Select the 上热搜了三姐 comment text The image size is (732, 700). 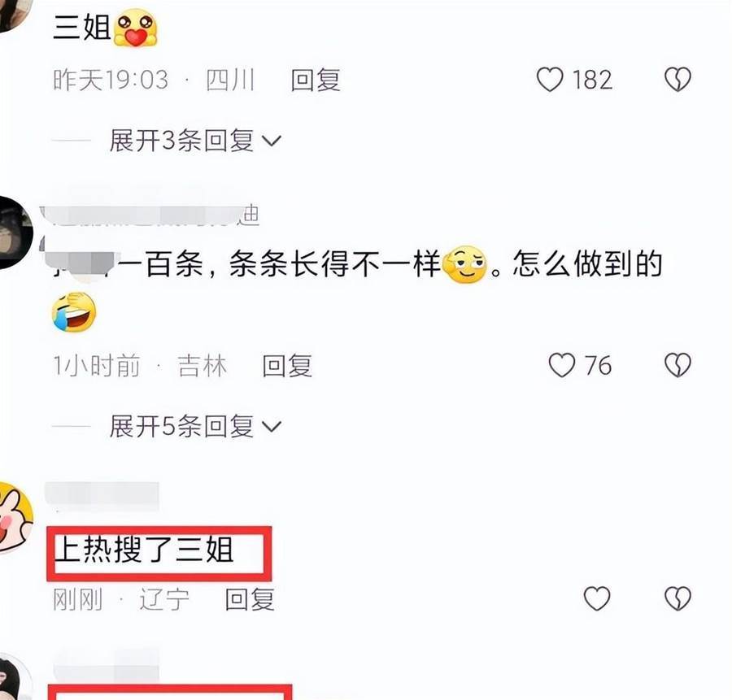point(144,550)
